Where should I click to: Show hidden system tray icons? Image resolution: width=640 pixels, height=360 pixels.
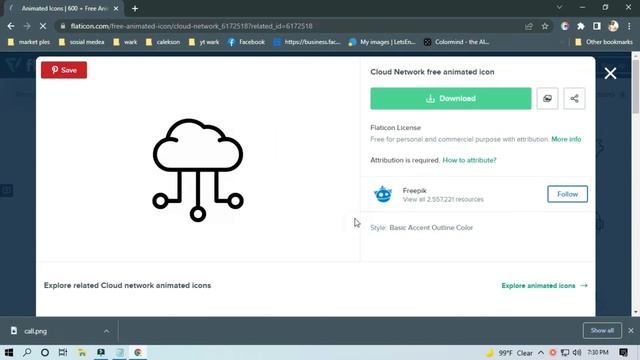[x=541, y=353]
